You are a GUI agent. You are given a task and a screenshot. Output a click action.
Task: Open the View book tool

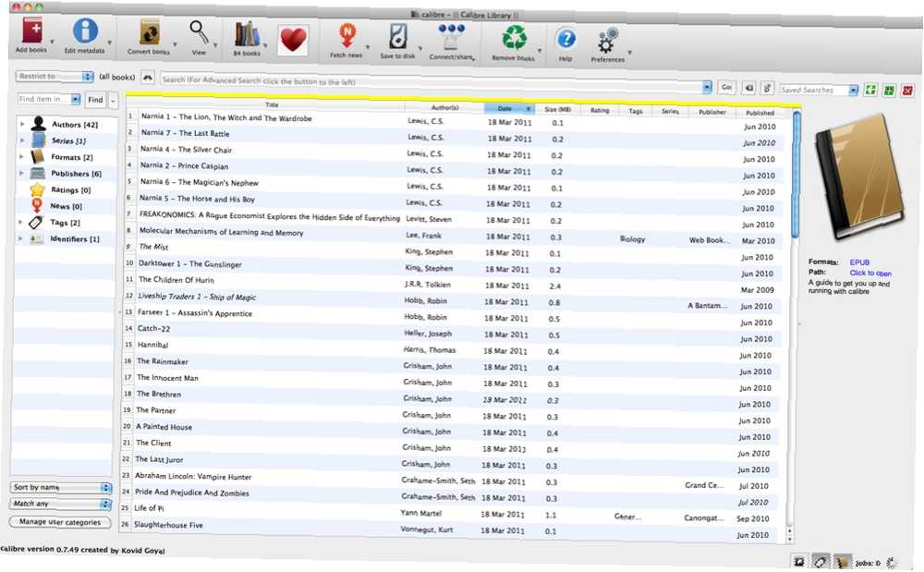click(x=200, y=32)
